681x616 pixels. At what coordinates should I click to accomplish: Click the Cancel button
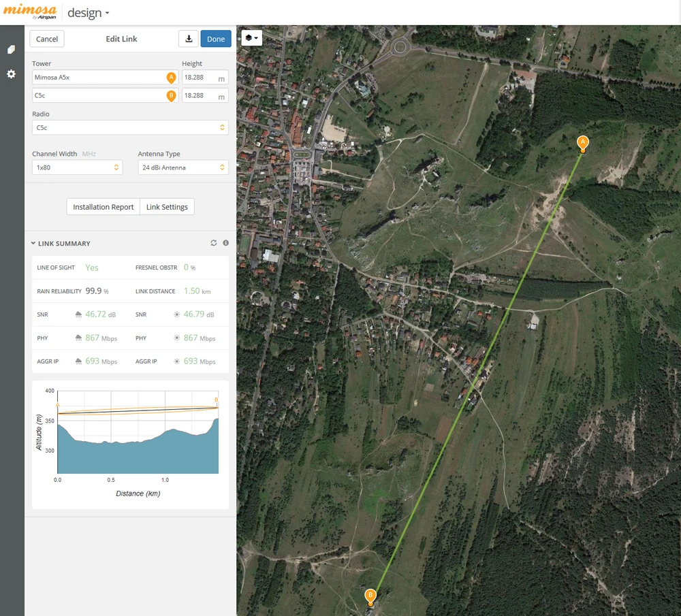47,39
